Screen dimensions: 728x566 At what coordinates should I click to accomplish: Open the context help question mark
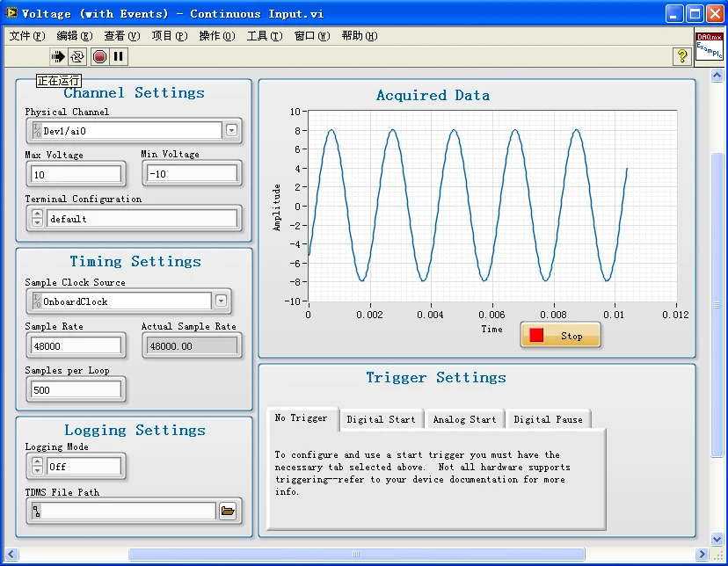pos(681,57)
